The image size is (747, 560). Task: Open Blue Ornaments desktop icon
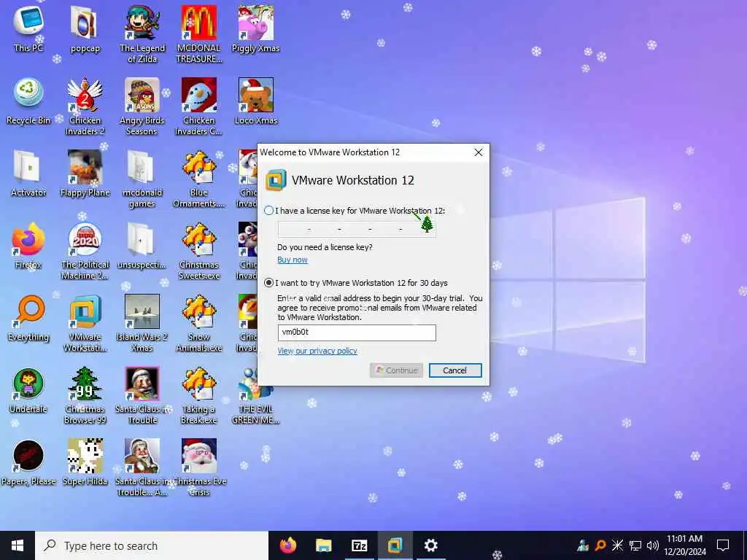(199, 179)
